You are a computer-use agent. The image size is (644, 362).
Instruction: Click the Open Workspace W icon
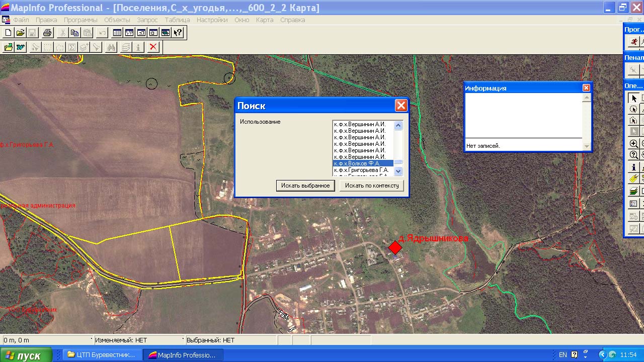tap(20, 47)
